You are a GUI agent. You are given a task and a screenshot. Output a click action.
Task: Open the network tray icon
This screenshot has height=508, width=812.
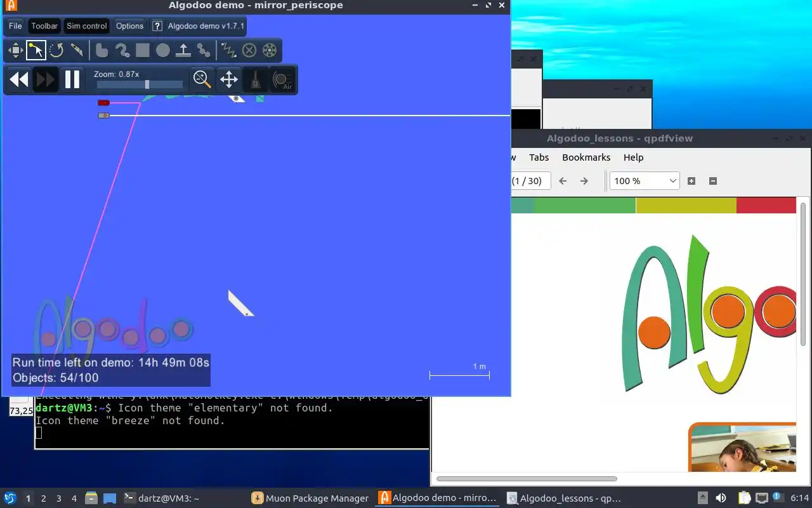coord(762,498)
